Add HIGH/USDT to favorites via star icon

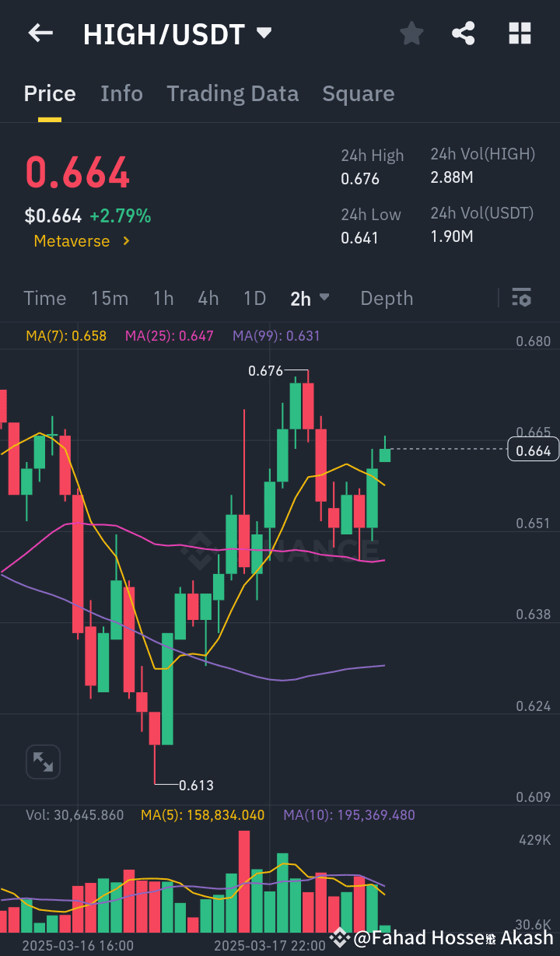(x=411, y=33)
